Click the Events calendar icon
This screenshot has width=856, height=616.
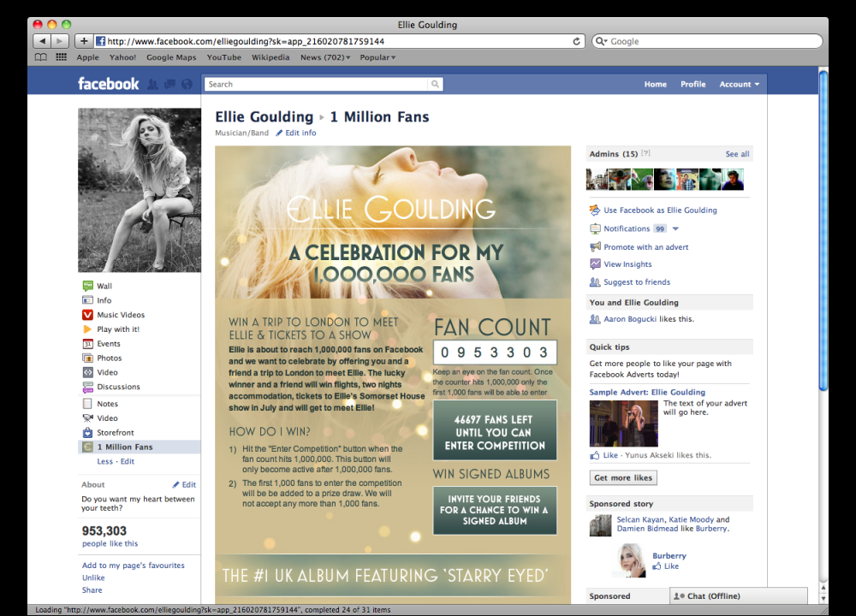(87, 344)
